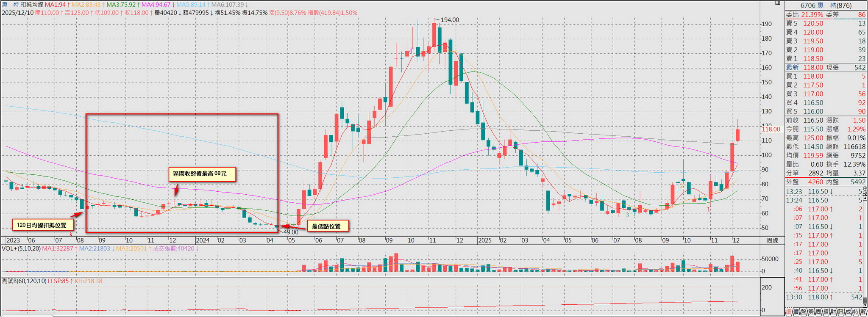Click the scroll down arrow in the tick list
The height and width of the screenshot is (317, 868).
pos(865,304)
